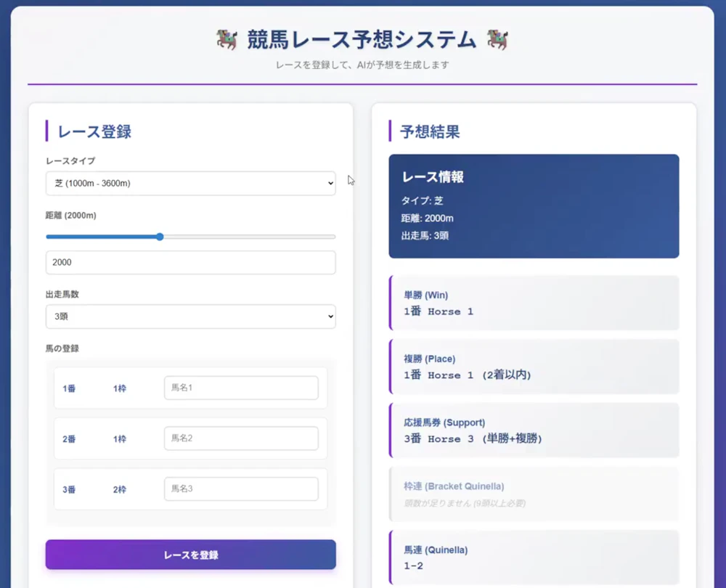Viewport: 726px width, 588px height.
Task: Click the レース情報 summary panel
Action: click(x=534, y=206)
